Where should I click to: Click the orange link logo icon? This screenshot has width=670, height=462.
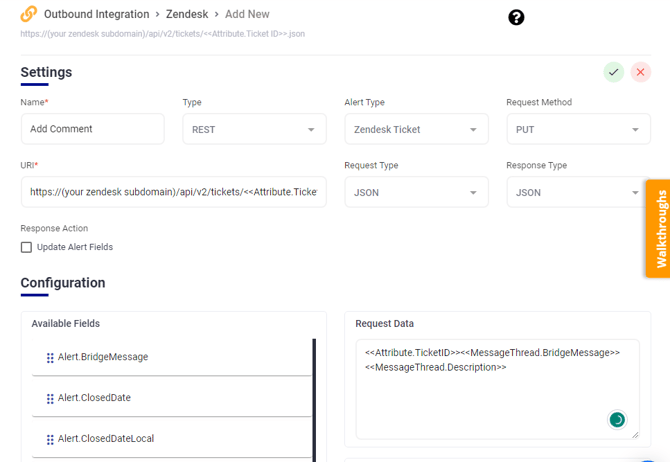pos(29,15)
